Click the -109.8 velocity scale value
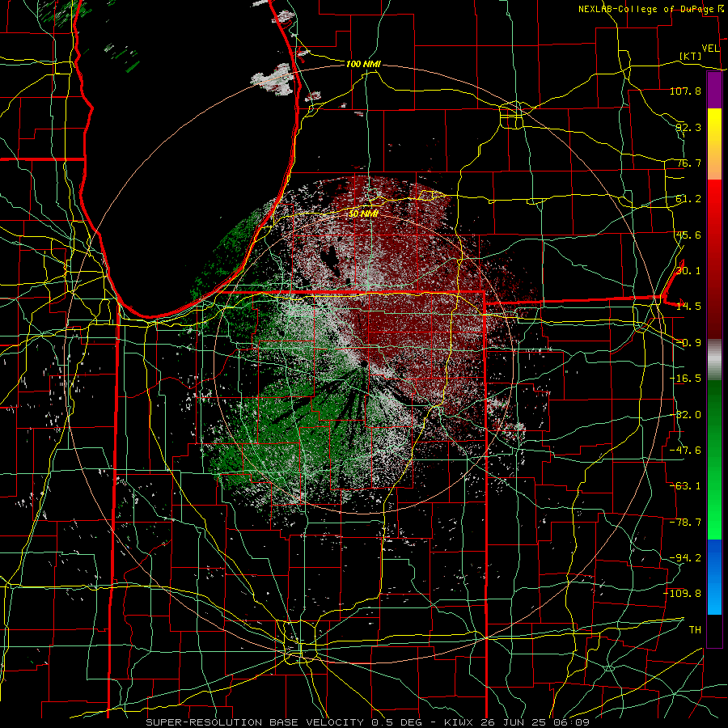 tap(683, 594)
